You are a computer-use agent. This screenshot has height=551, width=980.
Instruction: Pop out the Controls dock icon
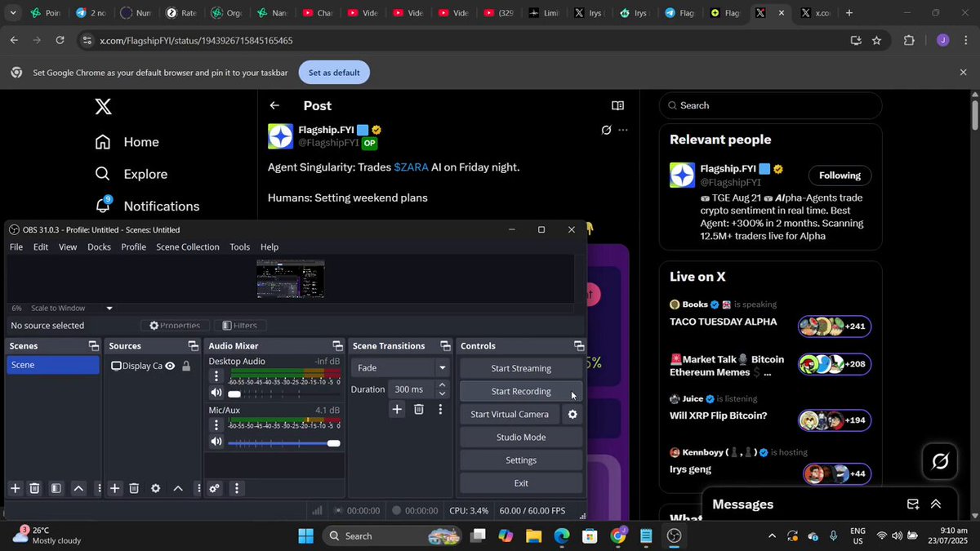click(x=579, y=346)
